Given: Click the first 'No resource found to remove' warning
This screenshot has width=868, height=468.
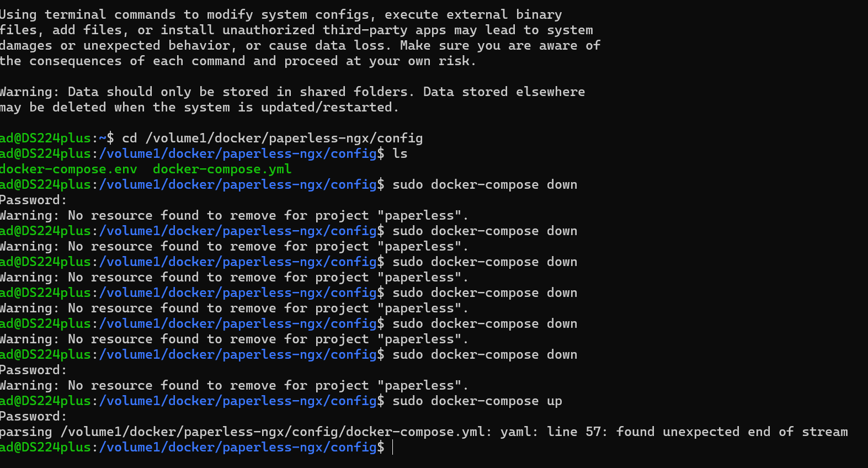Looking at the screenshot, I should [x=234, y=216].
